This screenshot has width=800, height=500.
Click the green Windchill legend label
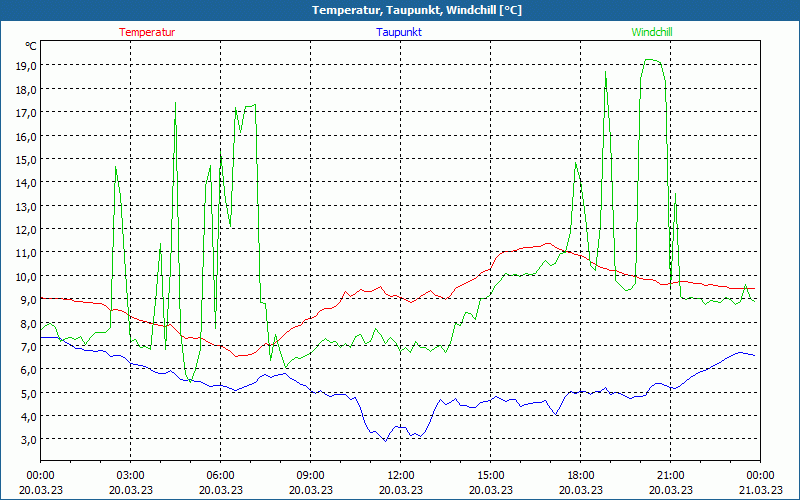(x=652, y=32)
